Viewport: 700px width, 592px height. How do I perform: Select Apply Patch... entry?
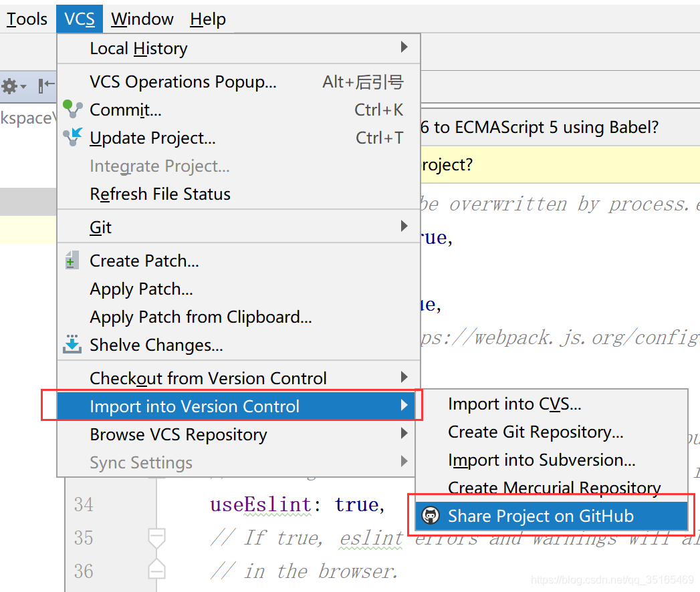[x=239, y=289]
